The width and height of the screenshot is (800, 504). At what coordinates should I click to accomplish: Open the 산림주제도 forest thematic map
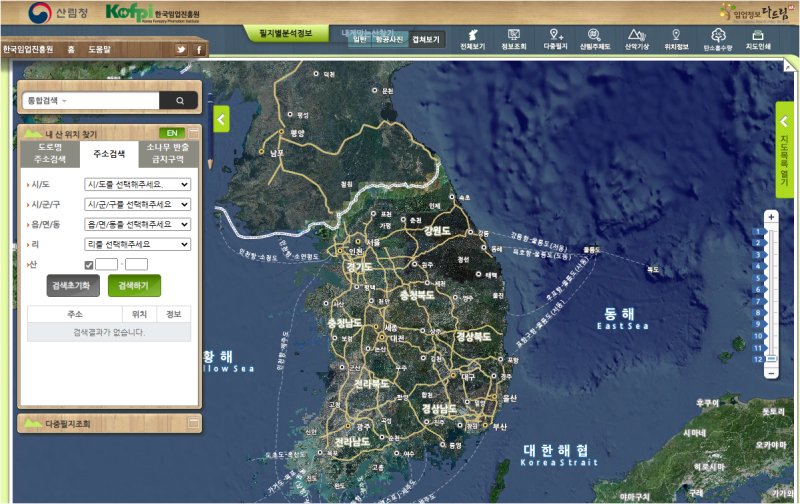(595, 39)
